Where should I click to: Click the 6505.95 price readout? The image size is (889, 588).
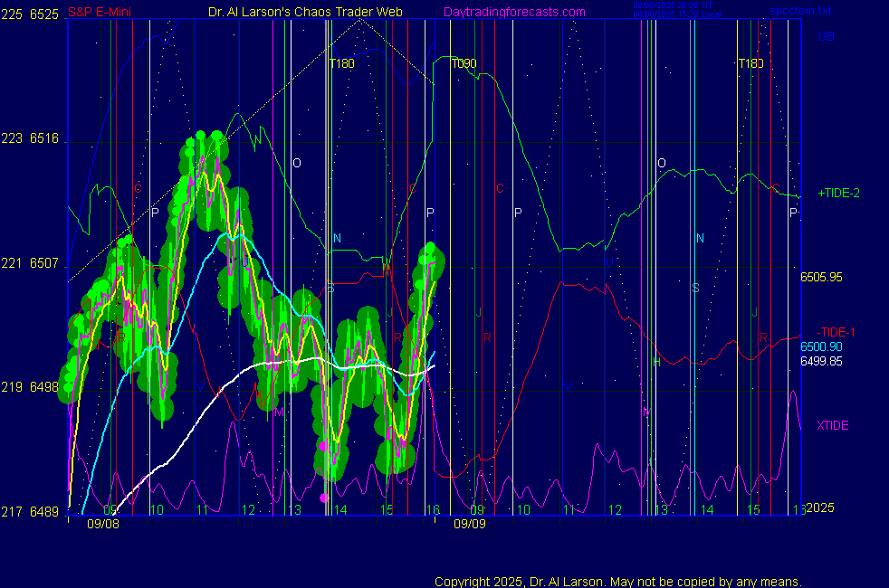(821, 277)
